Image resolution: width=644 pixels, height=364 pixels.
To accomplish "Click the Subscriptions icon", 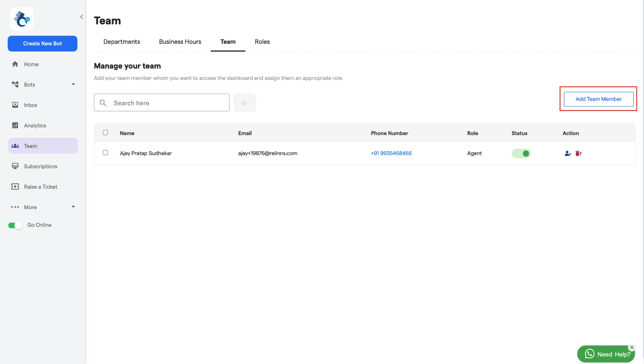I will point(15,166).
